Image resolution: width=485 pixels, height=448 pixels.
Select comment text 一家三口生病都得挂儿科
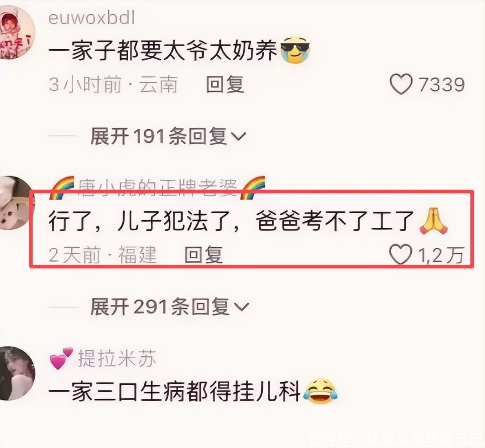pyautogui.click(x=175, y=392)
